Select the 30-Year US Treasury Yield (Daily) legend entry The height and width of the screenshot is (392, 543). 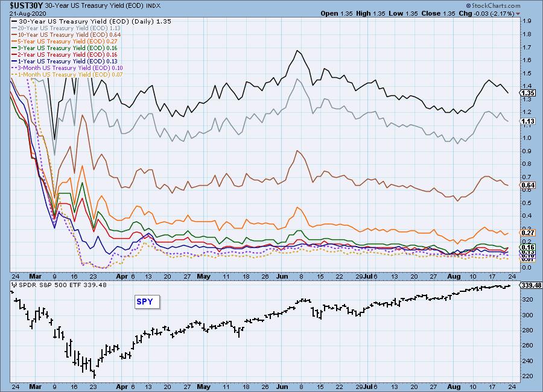click(92, 21)
